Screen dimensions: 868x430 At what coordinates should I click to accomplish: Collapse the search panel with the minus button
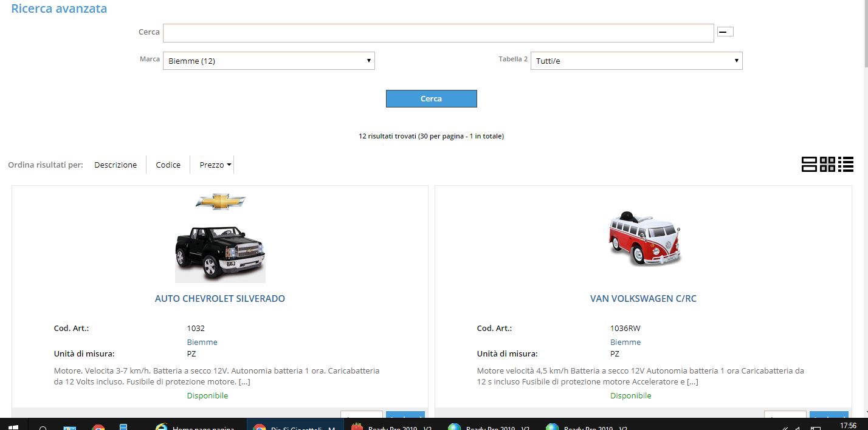point(725,32)
